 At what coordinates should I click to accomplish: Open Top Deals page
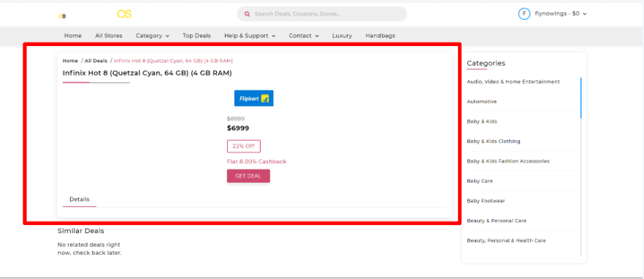[x=196, y=36]
